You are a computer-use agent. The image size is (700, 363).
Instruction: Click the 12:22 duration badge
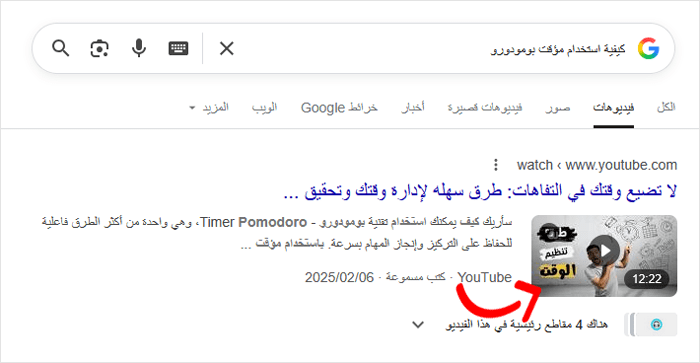click(x=647, y=279)
